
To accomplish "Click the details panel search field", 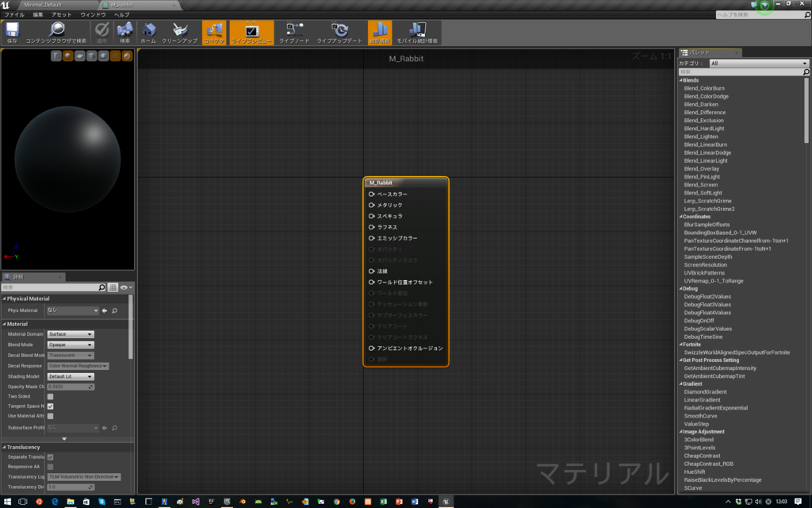I will pyautogui.click(x=53, y=287).
